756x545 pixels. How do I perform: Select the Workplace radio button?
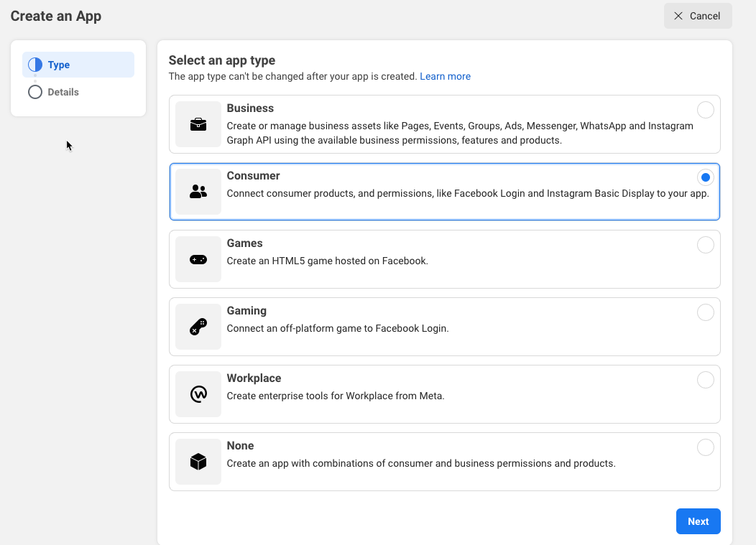click(706, 380)
